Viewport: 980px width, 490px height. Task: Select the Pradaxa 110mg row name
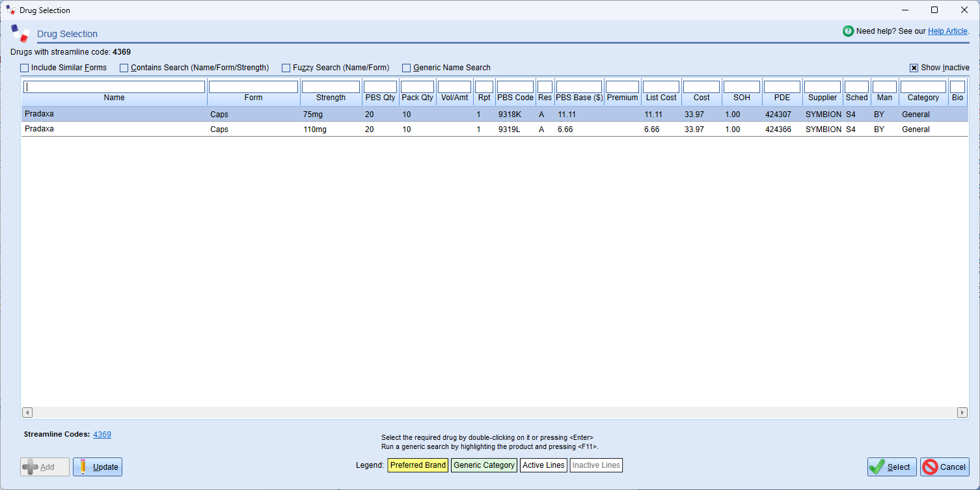pyautogui.click(x=39, y=129)
